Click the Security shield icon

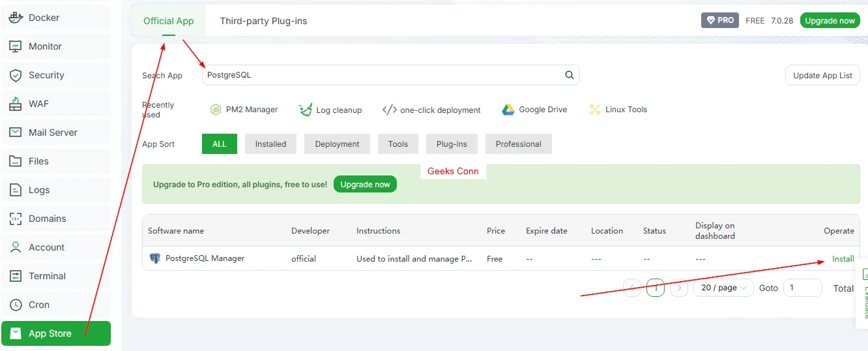click(16, 75)
